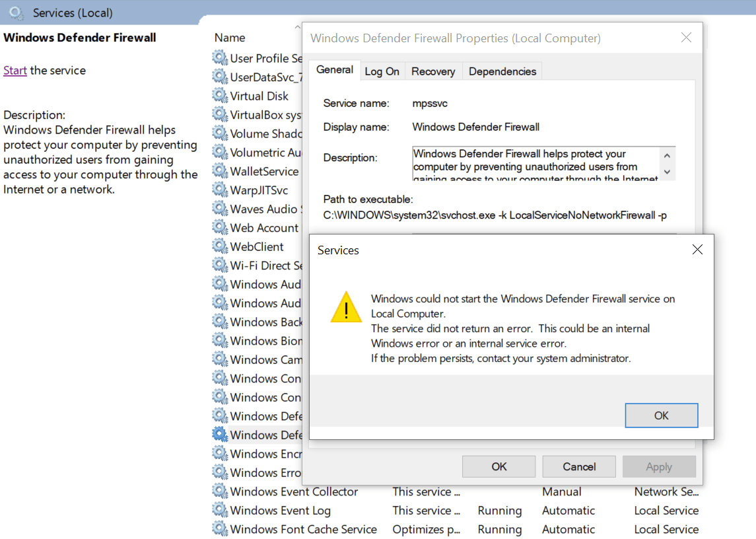Sort services by the Name column header
The height and width of the screenshot is (539, 756).
pyautogui.click(x=230, y=38)
